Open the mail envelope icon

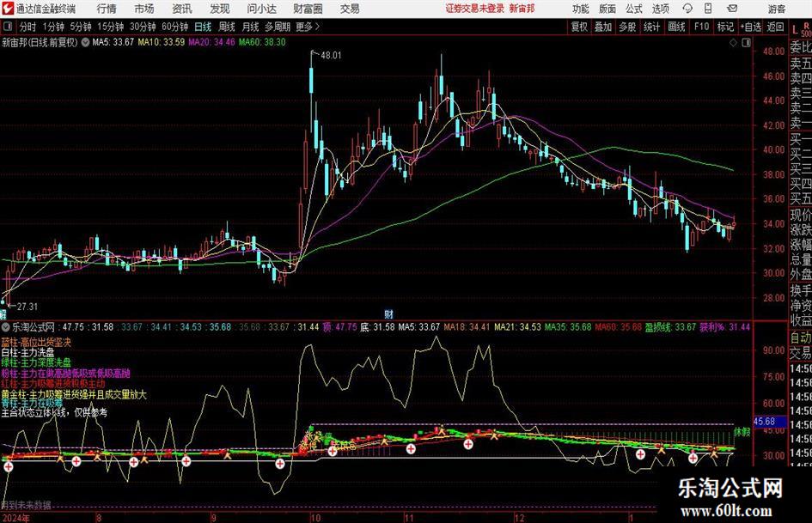[732, 9]
